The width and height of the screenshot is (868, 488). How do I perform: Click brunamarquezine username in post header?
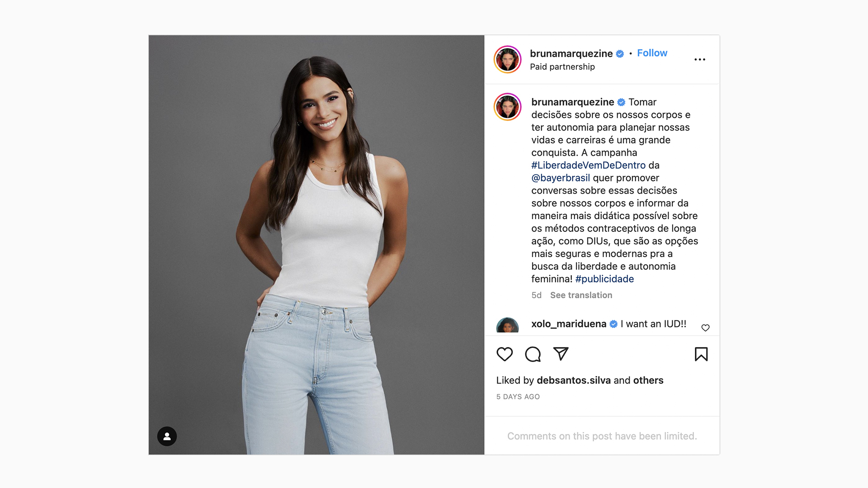click(x=571, y=53)
